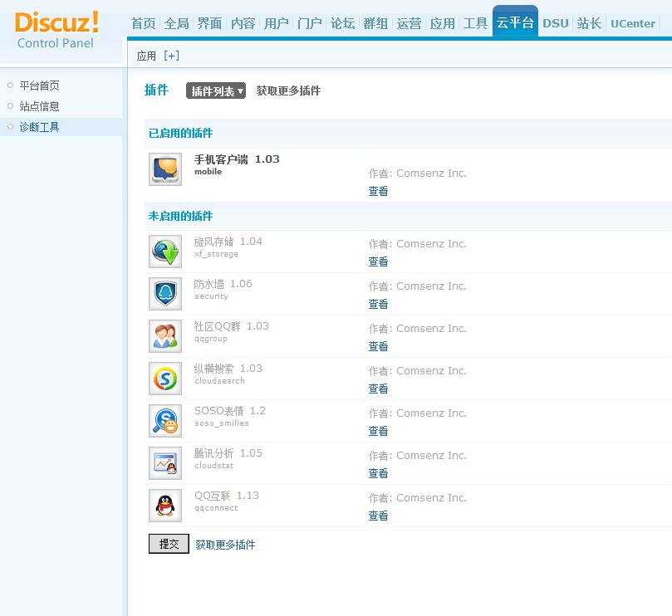Click the 腾讯分析 1.05 title
Viewport: 672px width, 616px height.
[228, 453]
